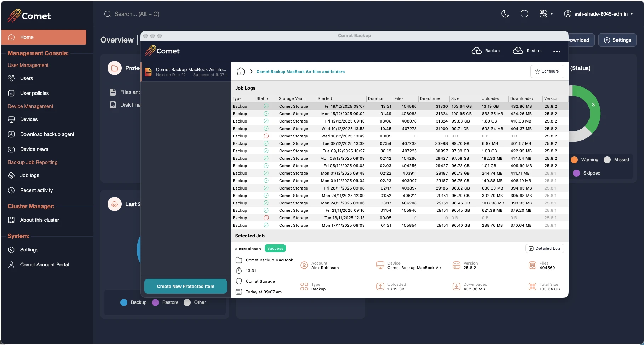Click the Search input field

137,14
